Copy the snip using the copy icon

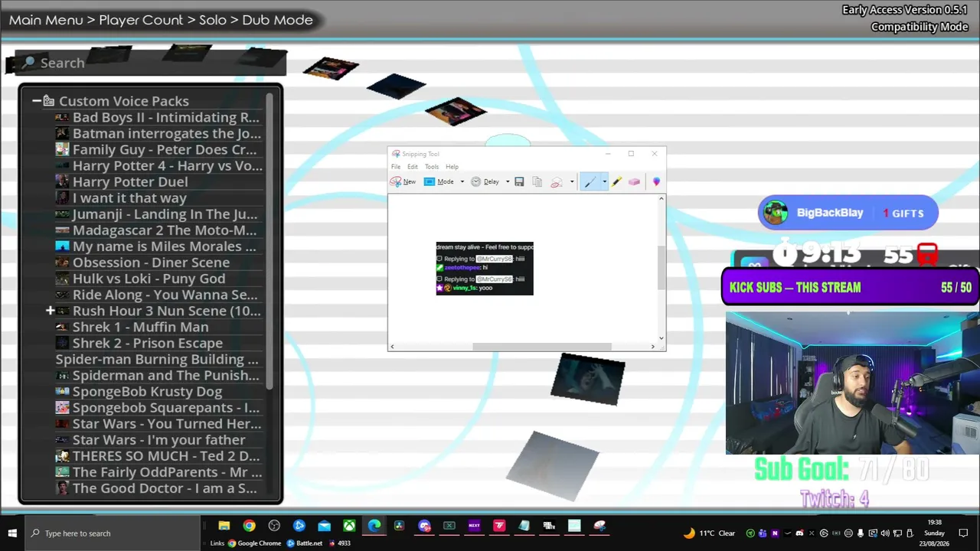tap(537, 181)
